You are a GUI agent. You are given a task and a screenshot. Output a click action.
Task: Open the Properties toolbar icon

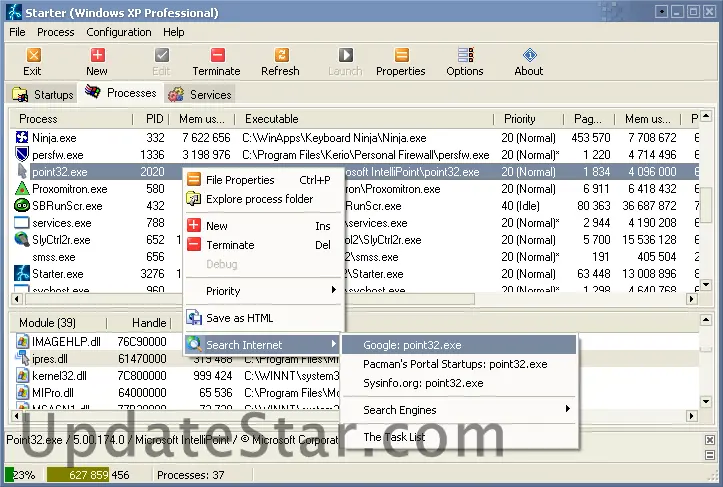click(x=402, y=55)
